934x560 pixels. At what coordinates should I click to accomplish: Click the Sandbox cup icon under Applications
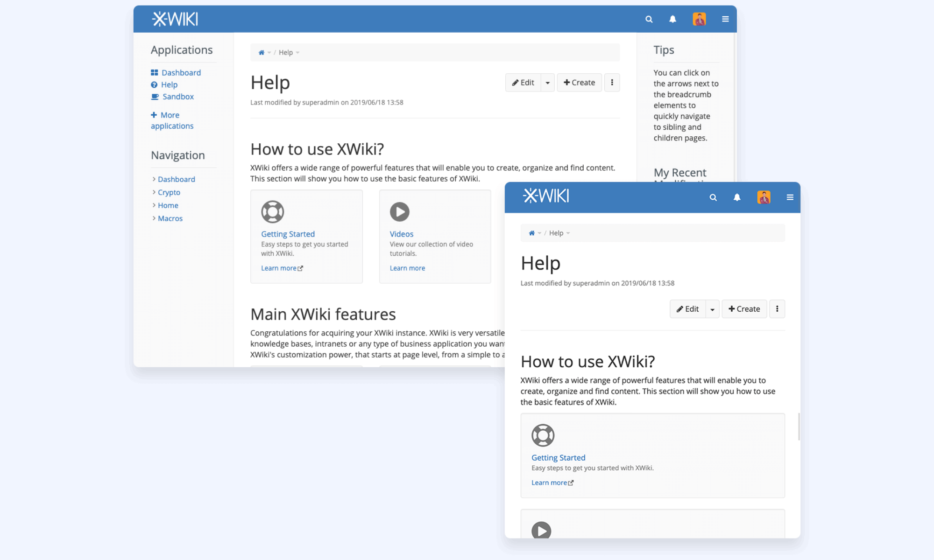[155, 97]
